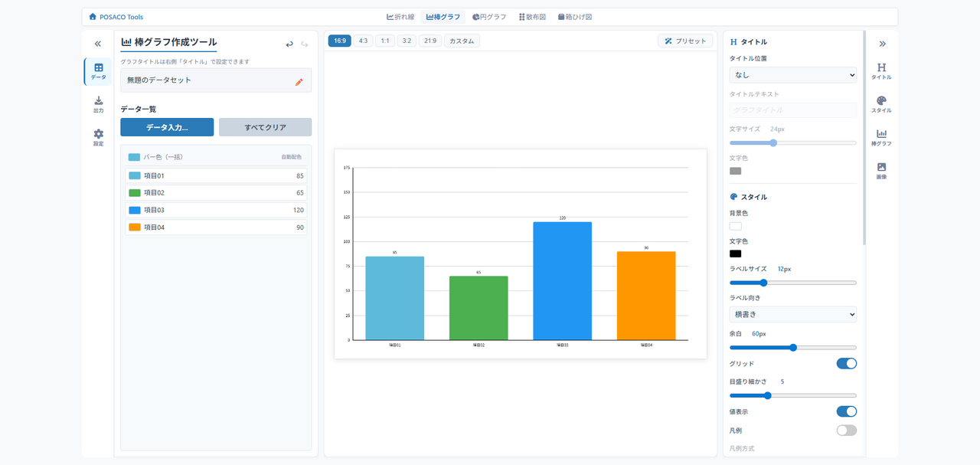Switch to the 散布図 tab

click(532, 17)
